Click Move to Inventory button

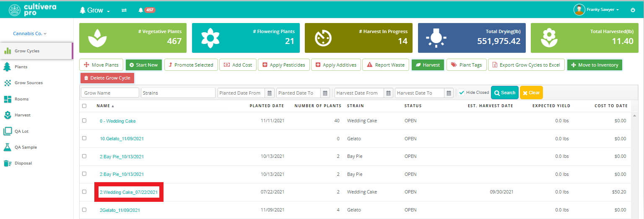tap(595, 65)
